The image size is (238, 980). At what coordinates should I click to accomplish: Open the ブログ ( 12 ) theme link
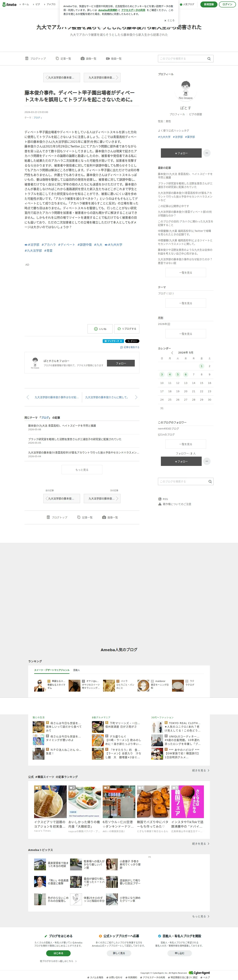point(166,293)
